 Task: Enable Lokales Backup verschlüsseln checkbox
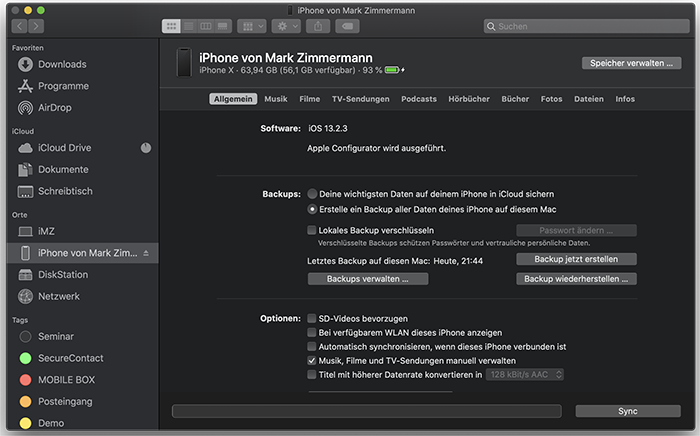pos(312,231)
